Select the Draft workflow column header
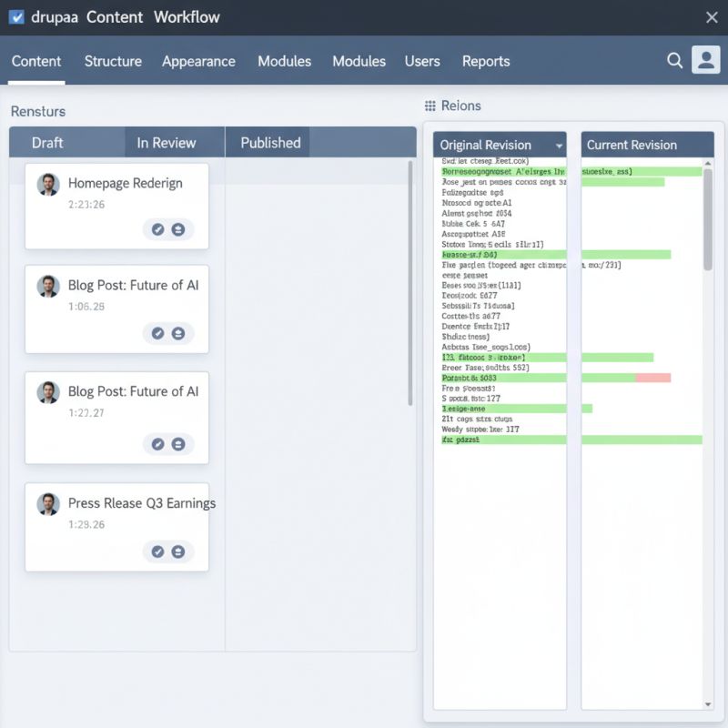The height and width of the screenshot is (728, 728). [67, 143]
